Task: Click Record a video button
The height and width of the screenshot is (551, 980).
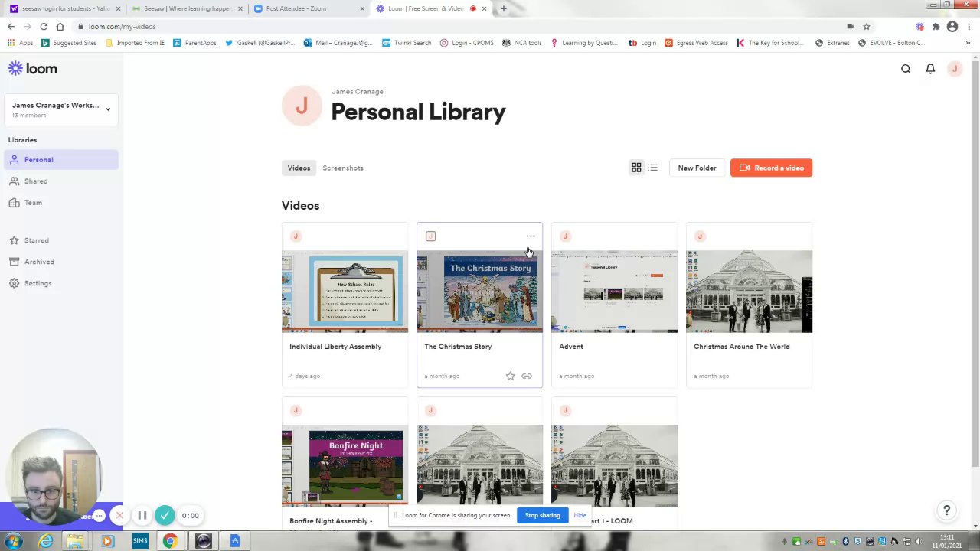Action: 771,168
